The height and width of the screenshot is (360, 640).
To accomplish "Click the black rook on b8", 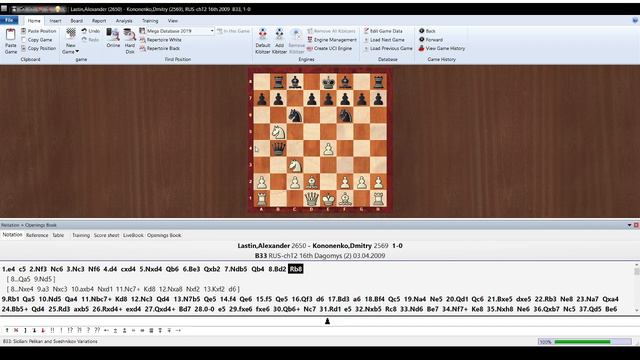I will (278, 82).
